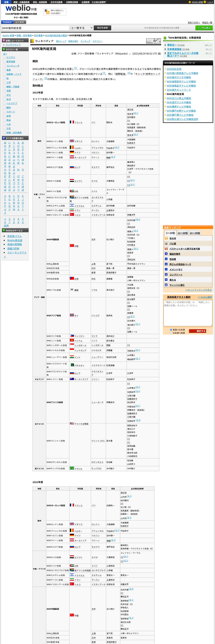Viewport: 215px width, 644px height.
Task: Click the translation text area
Action: 188,313
